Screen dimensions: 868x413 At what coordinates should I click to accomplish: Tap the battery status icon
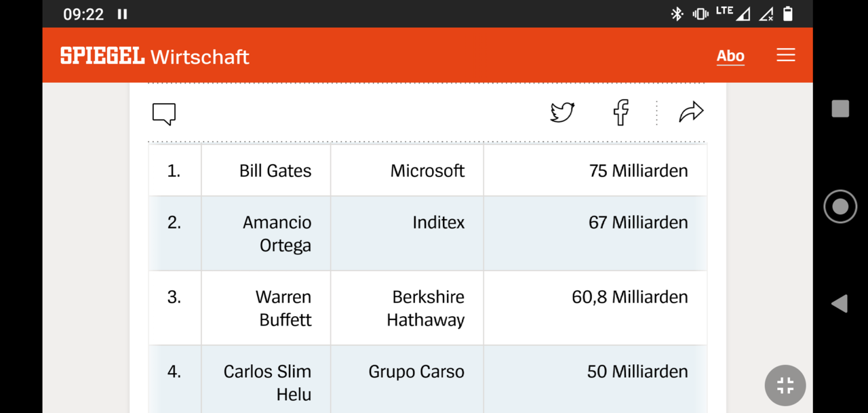(788, 14)
